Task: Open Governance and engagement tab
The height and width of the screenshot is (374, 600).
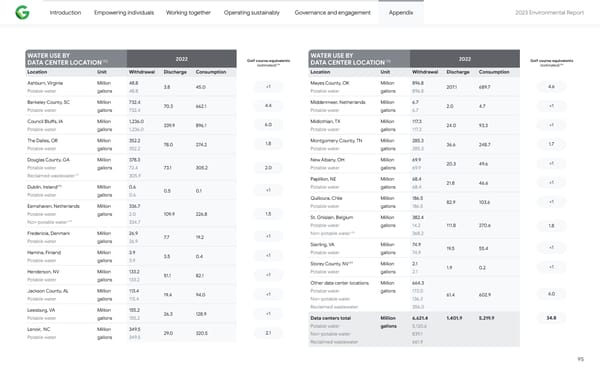Action: pos(333,13)
